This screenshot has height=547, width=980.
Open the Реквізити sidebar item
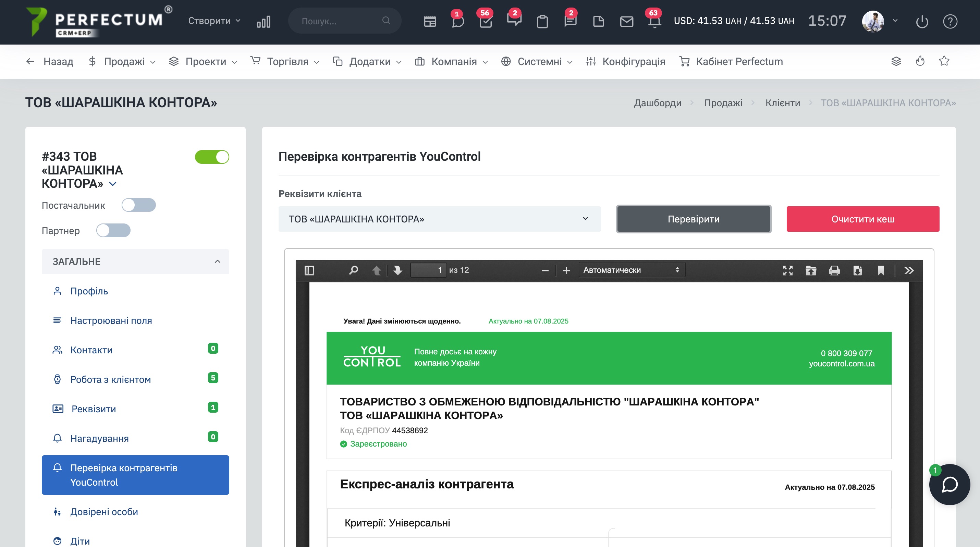click(x=94, y=409)
